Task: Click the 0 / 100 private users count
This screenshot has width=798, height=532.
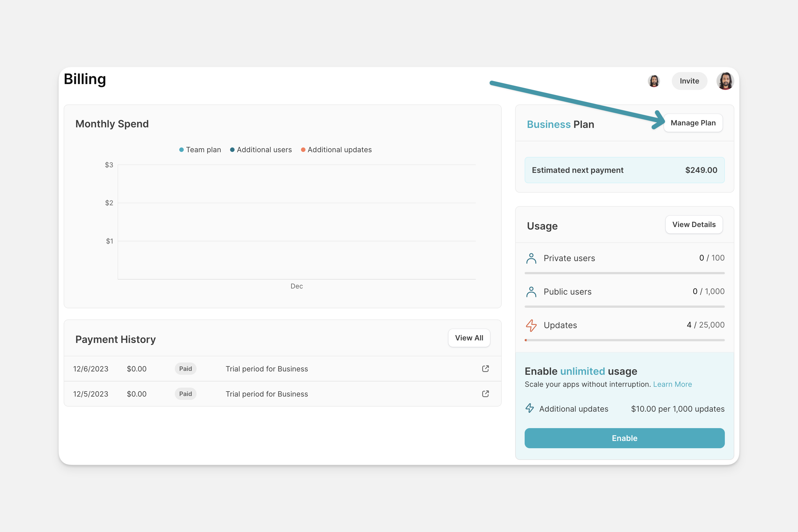Action: tap(711, 258)
